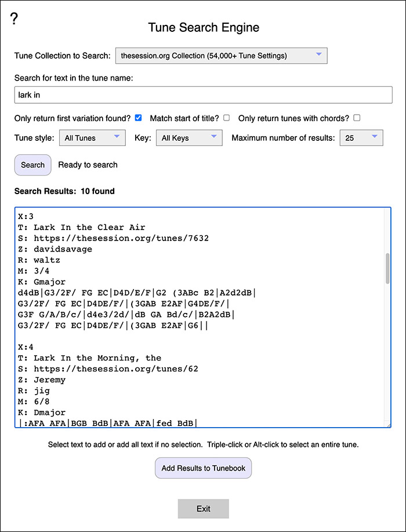Expand the Tune style dropdown
The image size is (406, 532).
92,138
